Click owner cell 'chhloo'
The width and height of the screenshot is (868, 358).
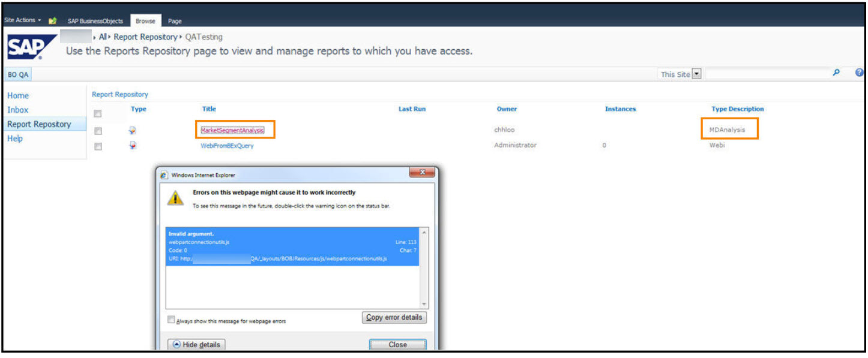(504, 130)
